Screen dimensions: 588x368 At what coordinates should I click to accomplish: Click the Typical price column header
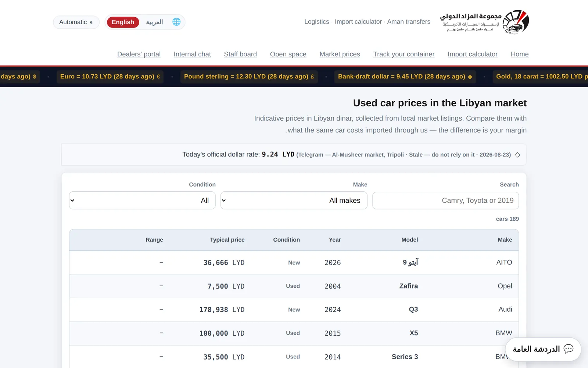(x=227, y=240)
